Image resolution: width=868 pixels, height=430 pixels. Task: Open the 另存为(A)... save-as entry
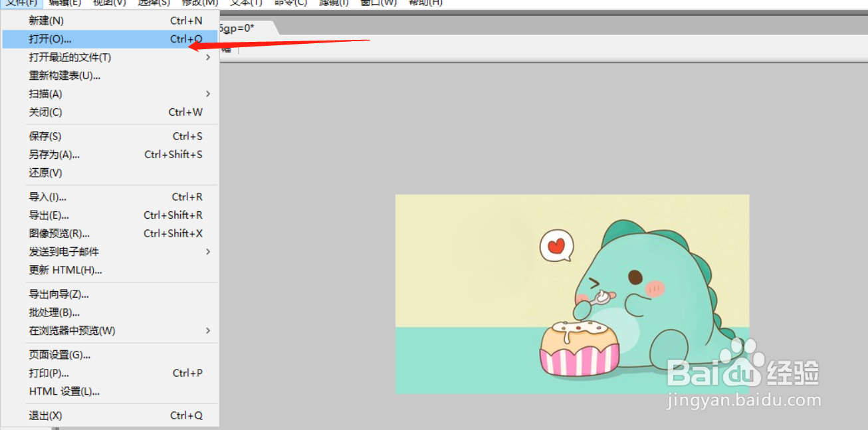tap(110, 155)
